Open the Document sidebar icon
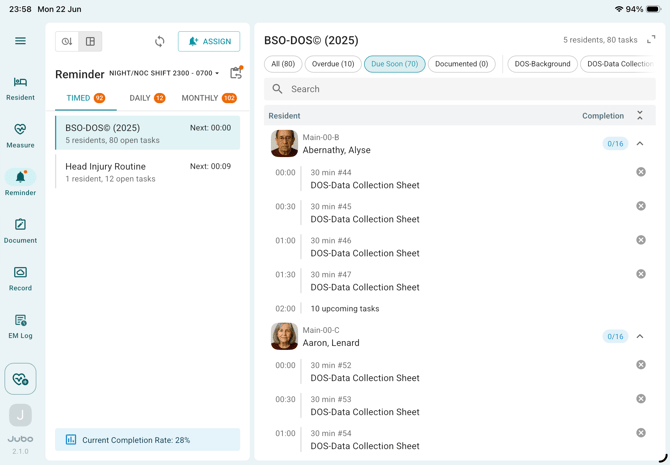Viewport: 670px width, 465px height. pos(20,231)
